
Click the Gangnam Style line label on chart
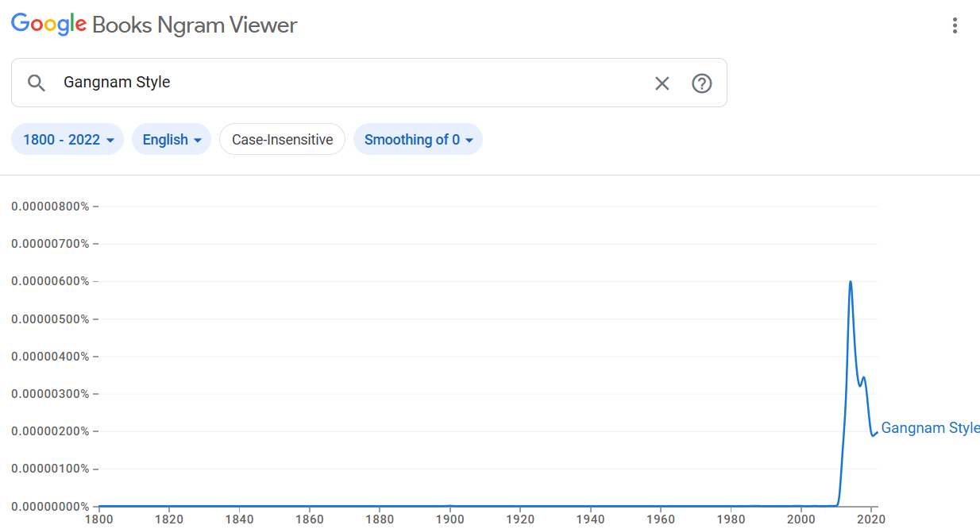click(930, 428)
